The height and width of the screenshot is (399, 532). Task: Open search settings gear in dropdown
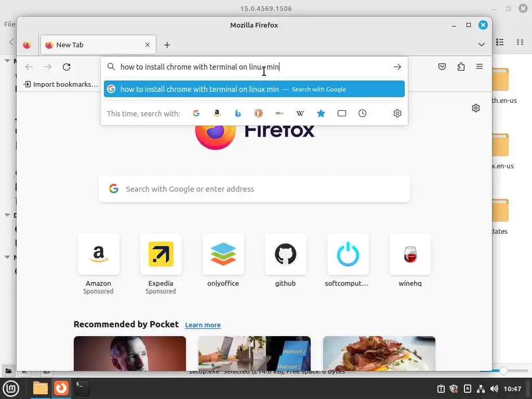point(397,113)
